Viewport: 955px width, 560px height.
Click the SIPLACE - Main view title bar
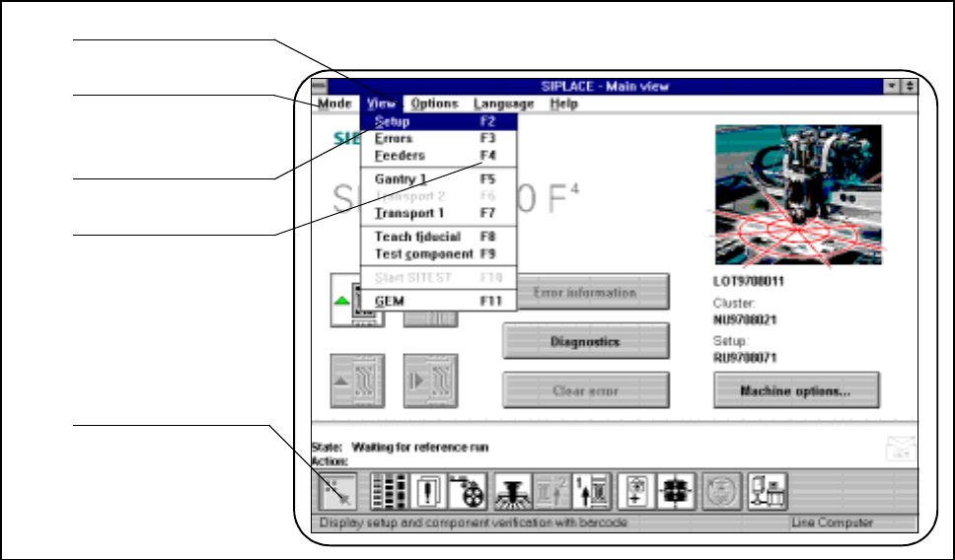(x=606, y=87)
